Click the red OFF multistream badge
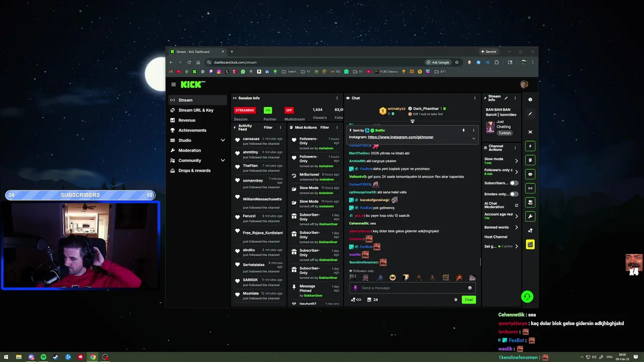The image size is (644, 362). pos(289,110)
